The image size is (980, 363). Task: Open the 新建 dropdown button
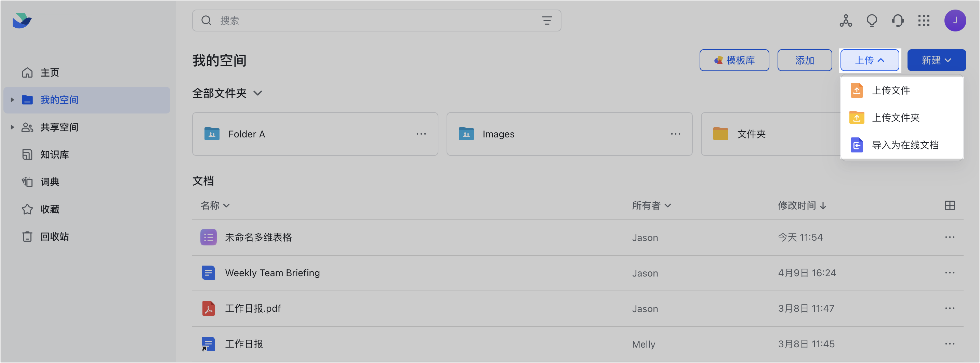(936, 60)
